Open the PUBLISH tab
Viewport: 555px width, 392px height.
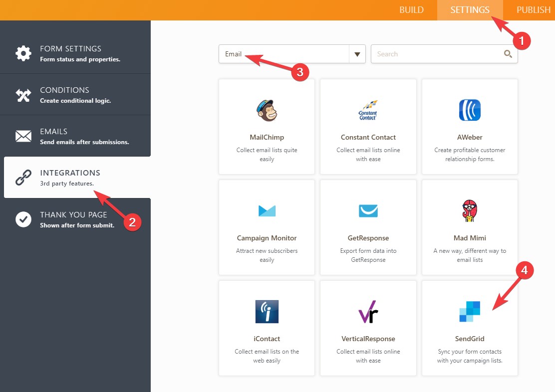(533, 10)
